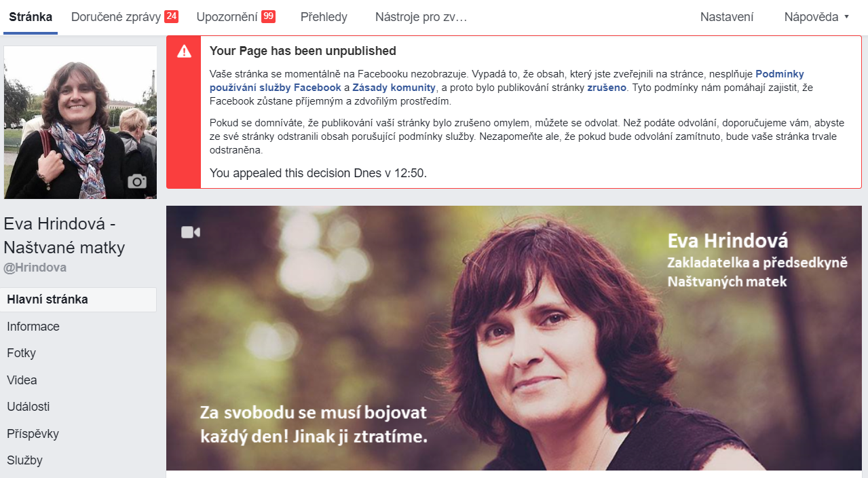Image resolution: width=868 pixels, height=478 pixels.
Task: Click the video camera icon on cover
Action: (x=191, y=232)
